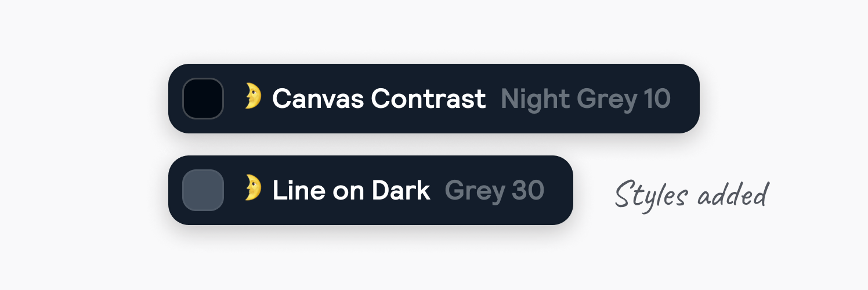Click the number "30" in the second style
The height and width of the screenshot is (290, 868).
[528, 191]
